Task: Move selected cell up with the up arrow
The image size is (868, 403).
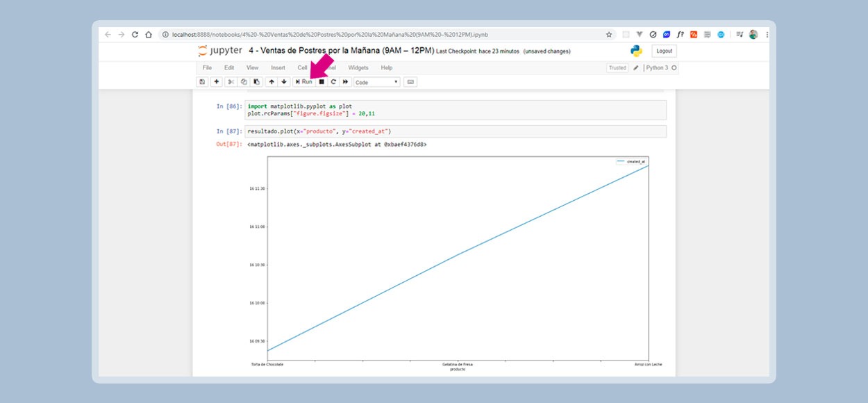Action: (x=272, y=82)
